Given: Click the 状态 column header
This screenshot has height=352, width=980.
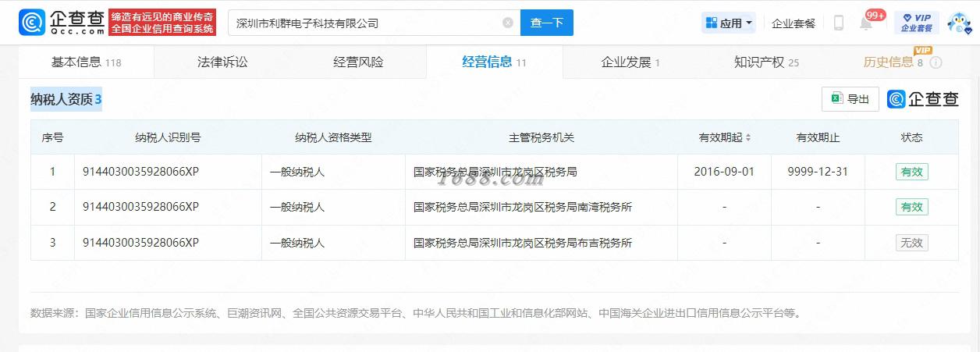Looking at the screenshot, I should [911, 137].
